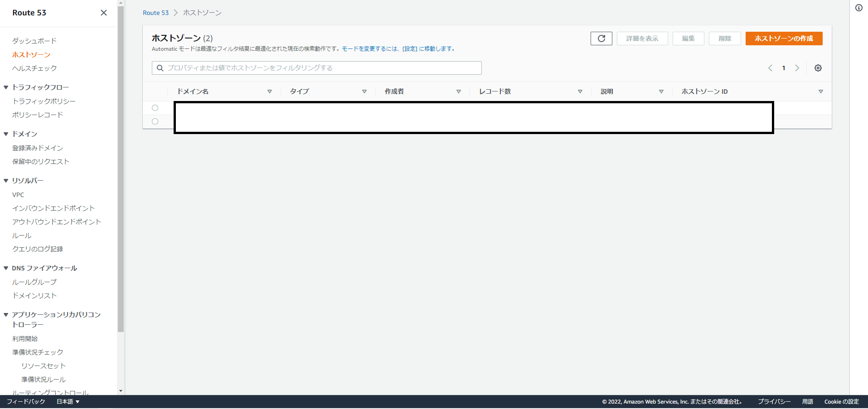868x409 pixels.
Task: Click 用語 footer link
Action: coord(807,402)
